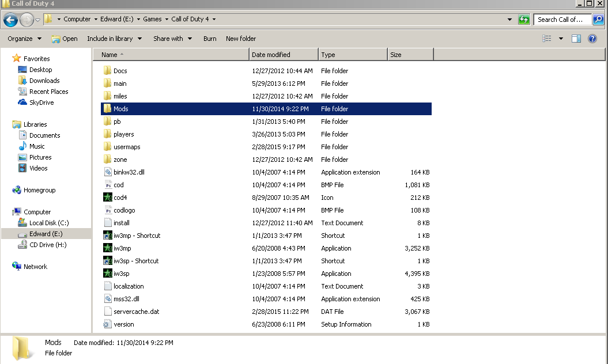Toggle the preview pane button

pos(576,39)
